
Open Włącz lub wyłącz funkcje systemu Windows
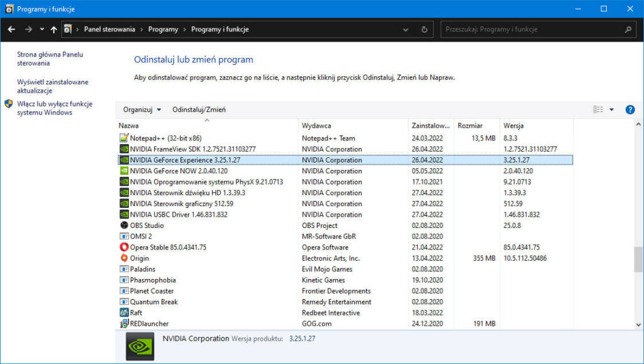pyautogui.click(x=55, y=108)
